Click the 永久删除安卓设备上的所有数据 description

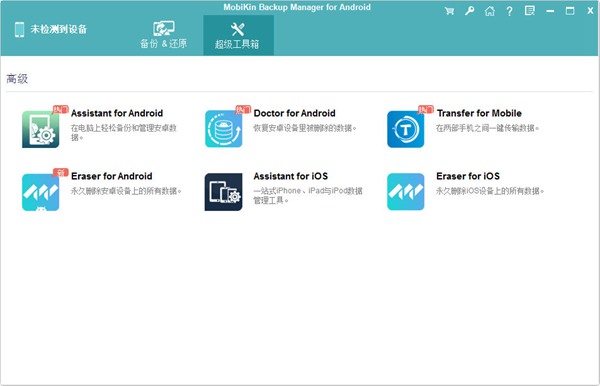[x=126, y=191]
